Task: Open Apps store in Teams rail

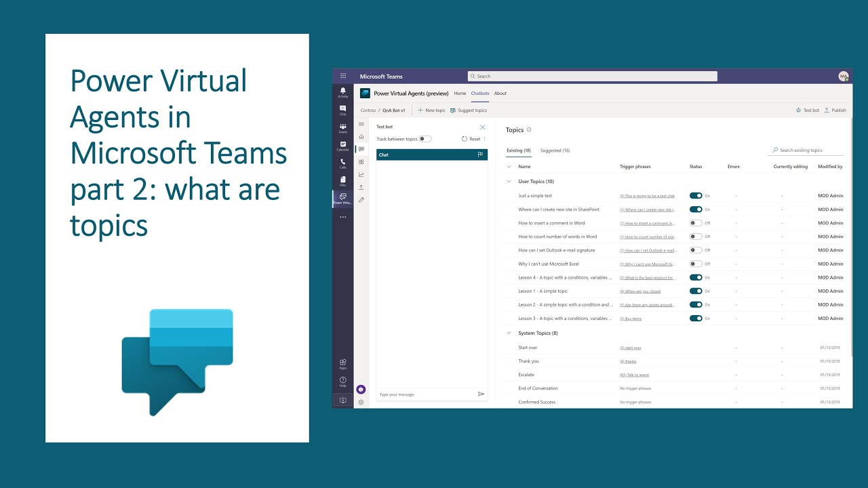Action: coord(343,363)
